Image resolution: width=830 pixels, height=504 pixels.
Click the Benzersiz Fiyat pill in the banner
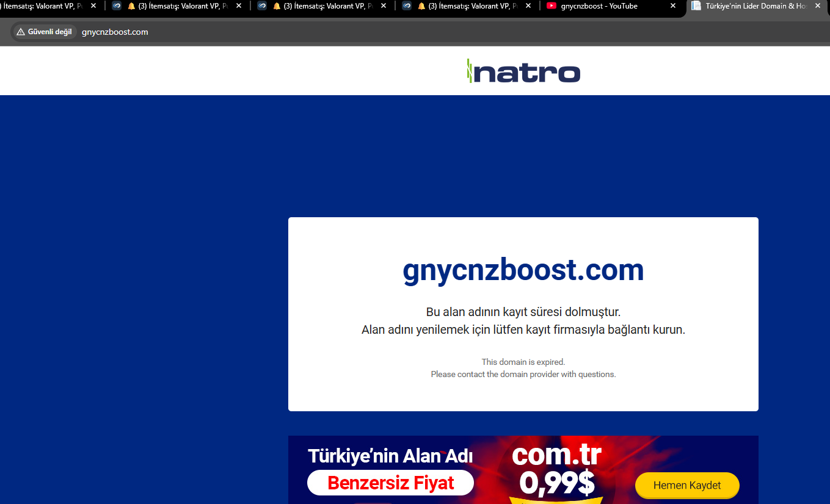point(390,483)
